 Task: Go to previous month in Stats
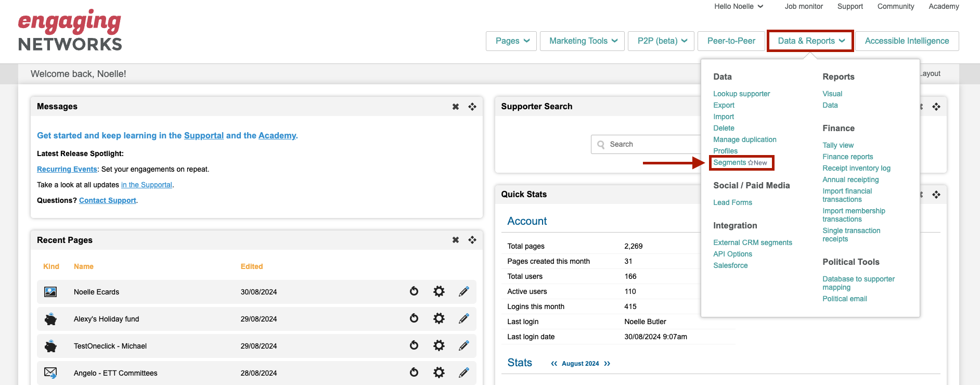pos(554,364)
